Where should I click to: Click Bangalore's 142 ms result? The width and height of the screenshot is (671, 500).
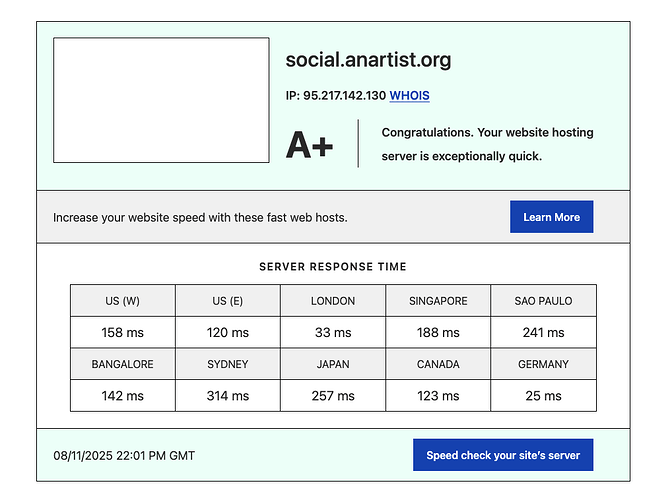pyautogui.click(x=122, y=395)
